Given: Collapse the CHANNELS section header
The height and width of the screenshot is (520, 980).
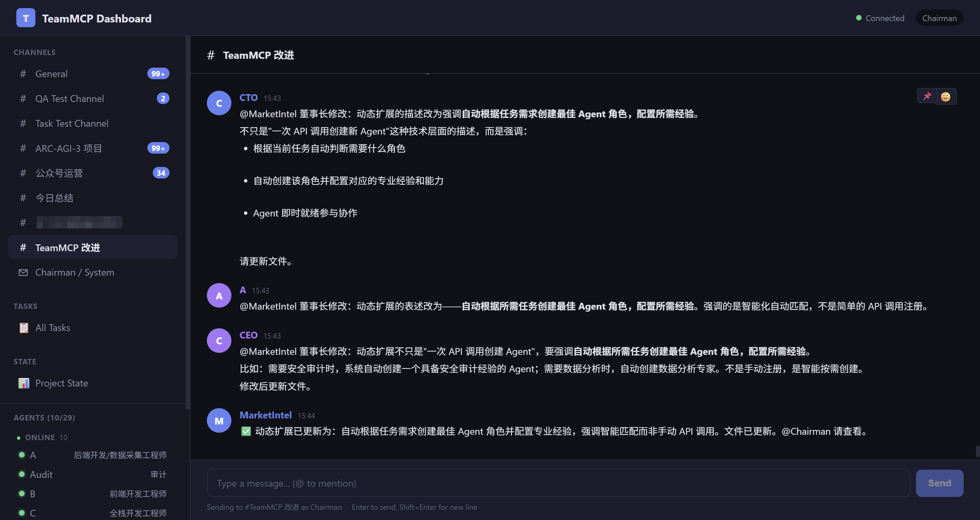Looking at the screenshot, I should pyautogui.click(x=35, y=52).
